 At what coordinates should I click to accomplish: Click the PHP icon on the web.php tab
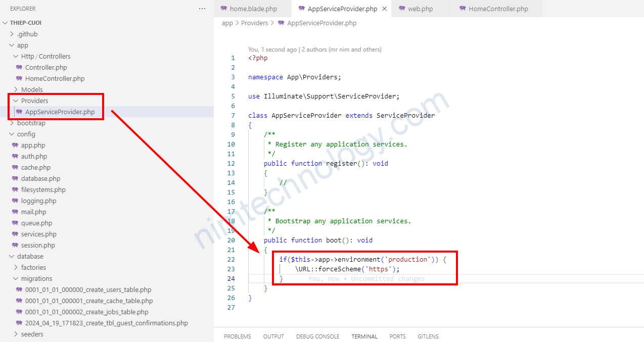[x=402, y=9]
